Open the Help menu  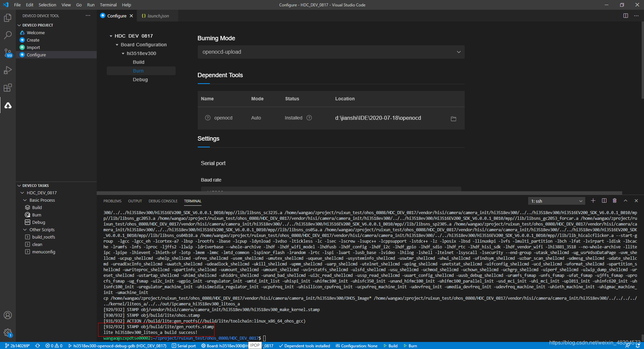click(x=127, y=5)
